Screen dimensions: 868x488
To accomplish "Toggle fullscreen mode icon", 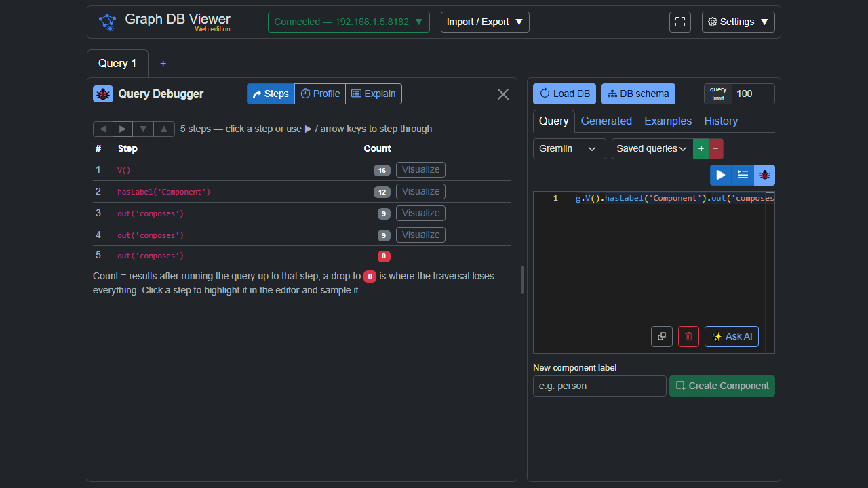I will point(680,22).
